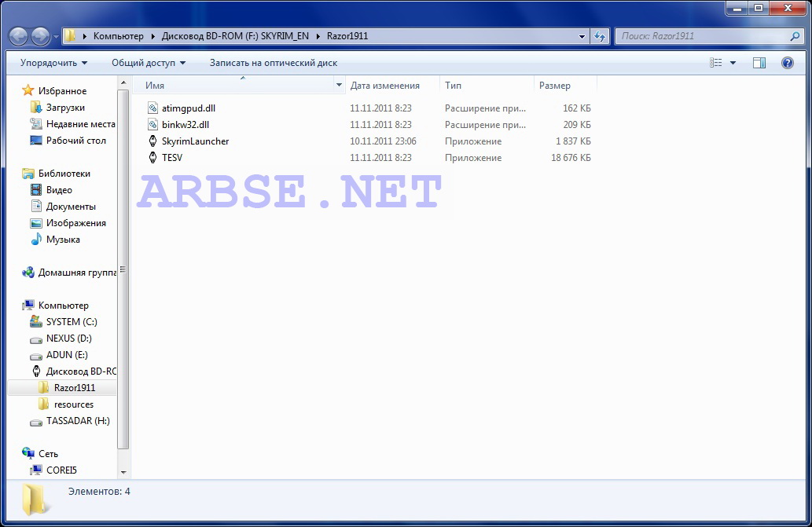Click the SYSTEM (C:) drive icon
The image size is (812, 527).
tap(35, 322)
